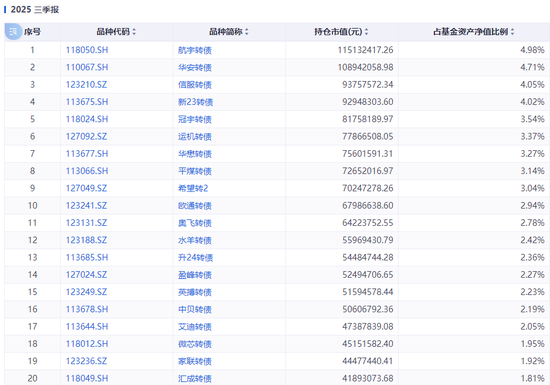The height and width of the screenshot is (385, 550).
Task: Open bond code 127024.SZ
Action: pyautogui.click(x=86, y=275)
